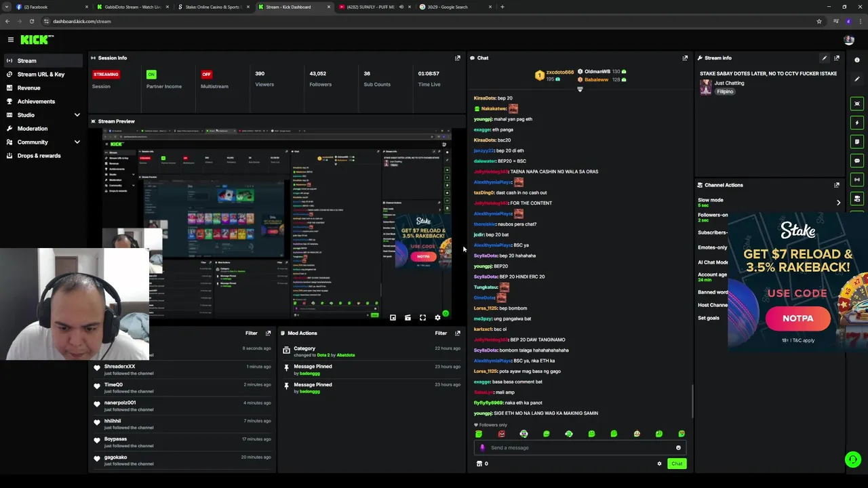The width and height of the screenshot is (868, 488).
Task: Open theater mode icon on stream preview
Action: tap(408, 317)
